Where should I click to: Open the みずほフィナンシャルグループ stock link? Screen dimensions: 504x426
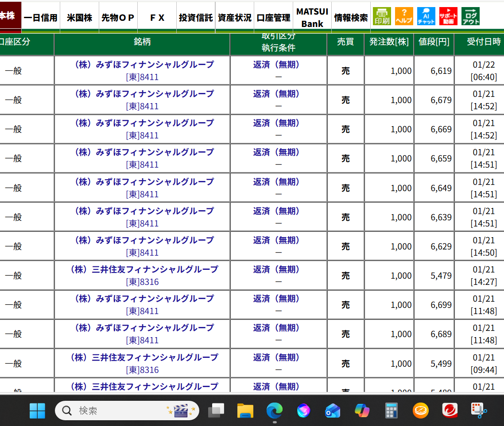coord(143,65)
